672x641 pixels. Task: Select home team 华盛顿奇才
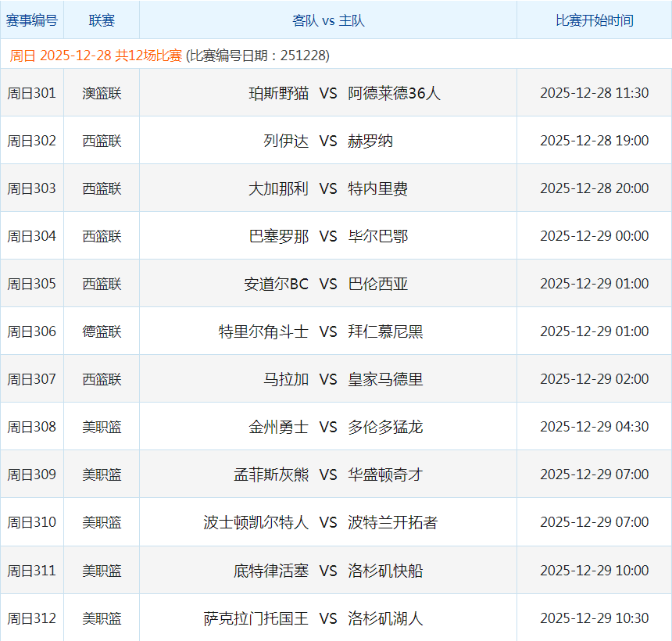point(385,474)
